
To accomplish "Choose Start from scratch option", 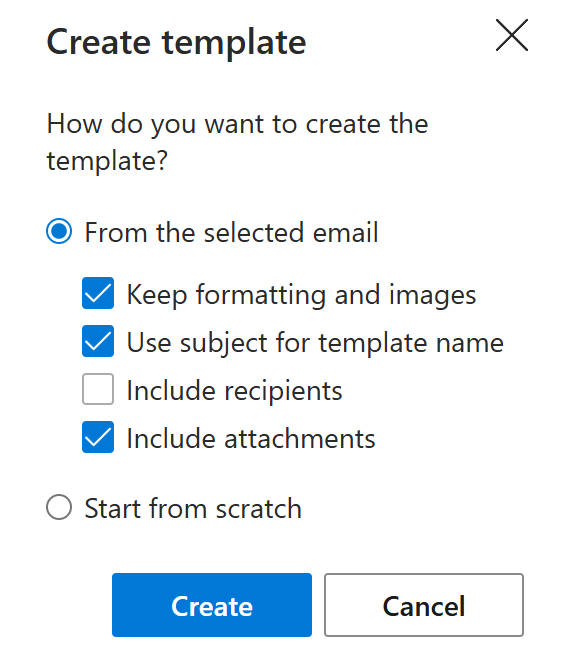I will 59,507.
